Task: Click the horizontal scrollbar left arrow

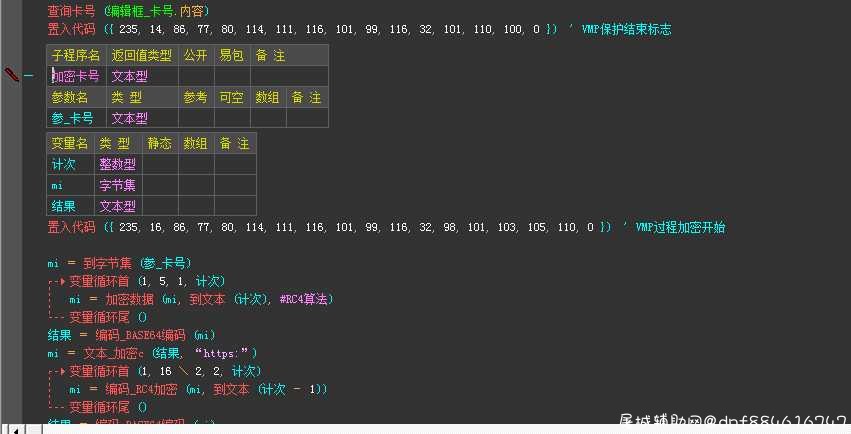Action: [x=15, y=430]
